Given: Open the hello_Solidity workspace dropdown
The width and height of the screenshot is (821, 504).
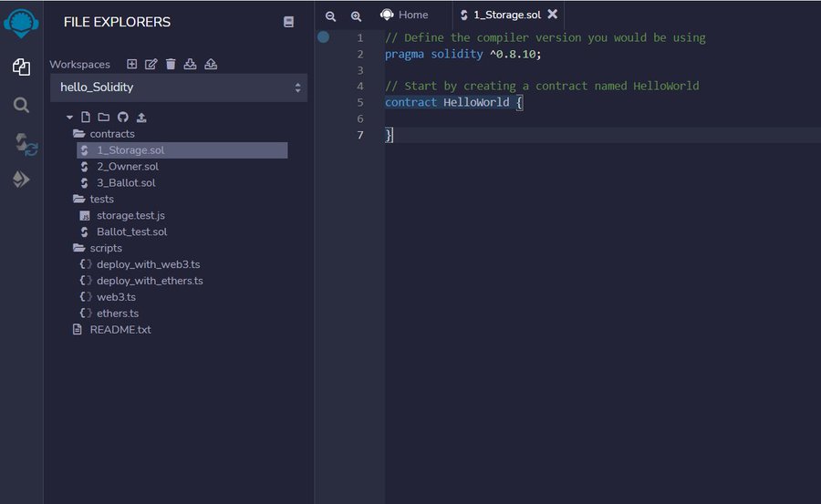Looking at the screenshot, I should pos(179,87).
